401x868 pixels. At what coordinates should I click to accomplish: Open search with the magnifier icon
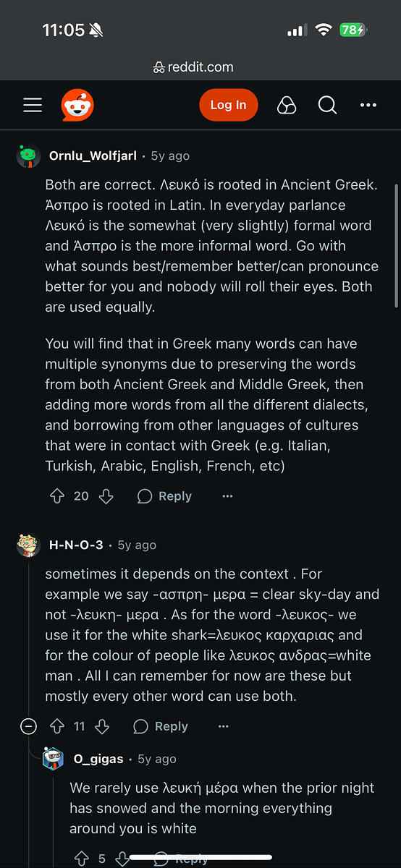coord(327,106)
